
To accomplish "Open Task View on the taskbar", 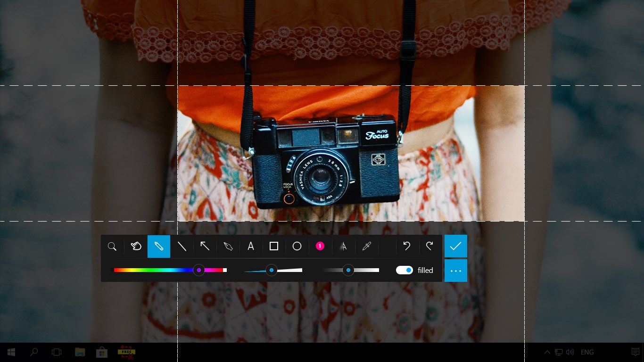I will (x=57, y=352).
